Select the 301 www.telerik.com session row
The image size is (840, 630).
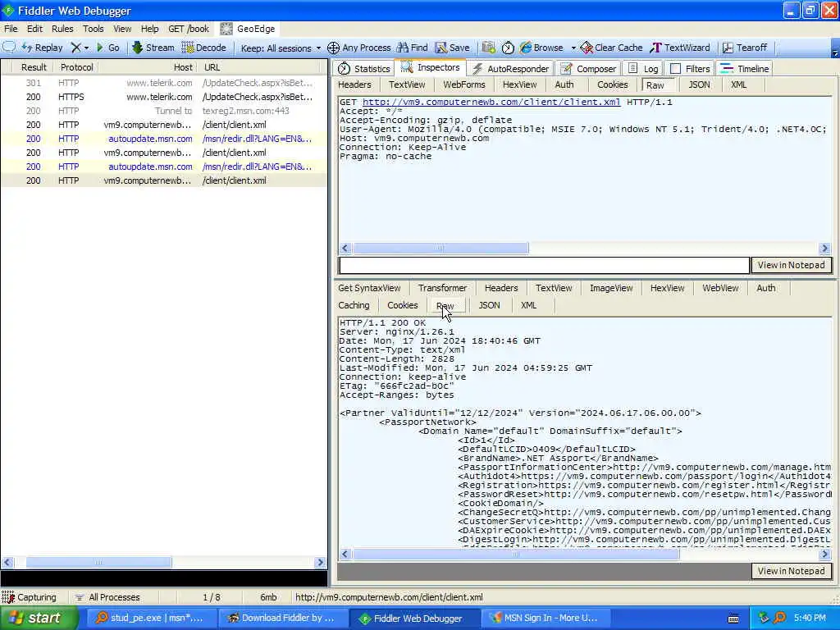[164, 83]
